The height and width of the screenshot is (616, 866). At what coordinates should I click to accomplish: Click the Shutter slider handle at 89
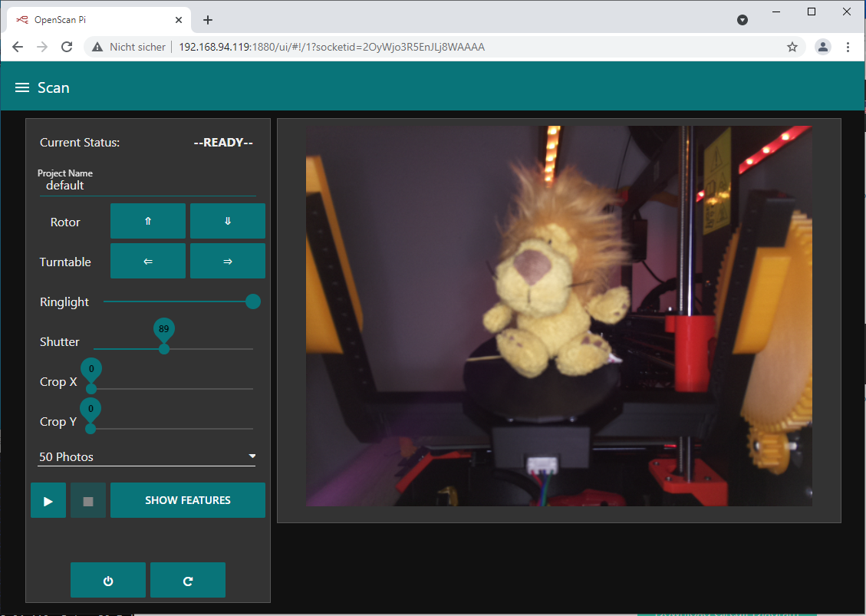(x=163, y=348)
